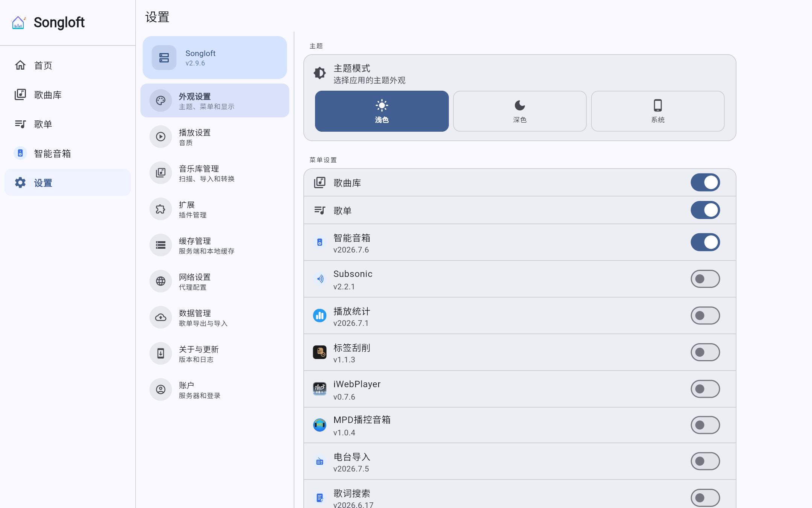Click the Subsonic v2.2.1 version text

pos(344,287)
